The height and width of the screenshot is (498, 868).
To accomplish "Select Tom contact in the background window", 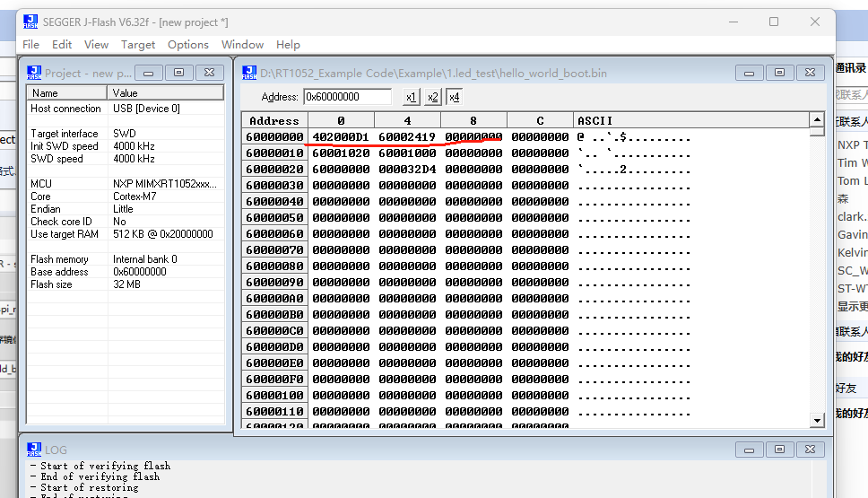I will [852, 181].
